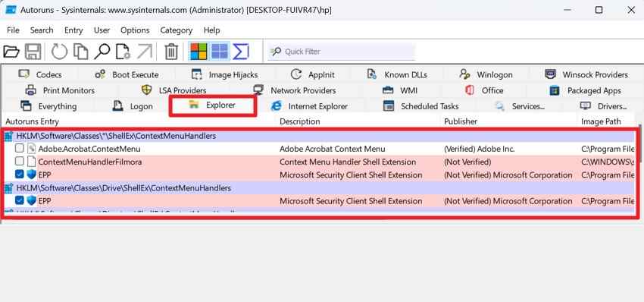This screenshot has width=644, height=302.
Task: Click the Save floppy disk icon
Action: [33, 52]
